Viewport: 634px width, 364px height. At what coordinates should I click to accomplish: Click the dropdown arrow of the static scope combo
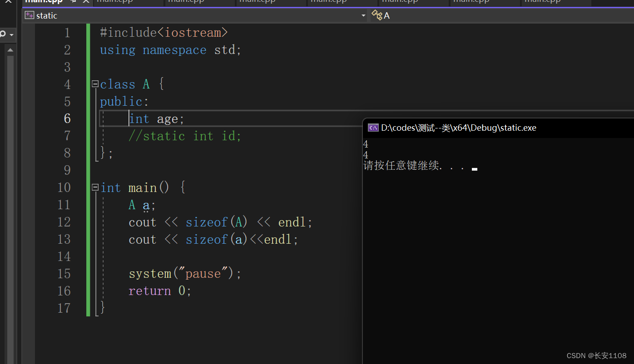pos(363,16)
